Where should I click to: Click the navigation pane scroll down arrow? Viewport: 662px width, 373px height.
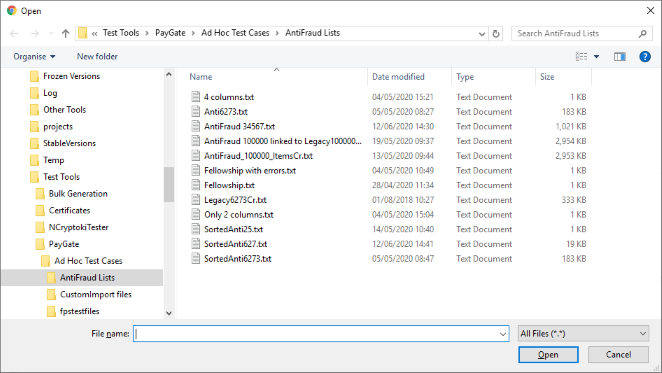coord(169,313)
